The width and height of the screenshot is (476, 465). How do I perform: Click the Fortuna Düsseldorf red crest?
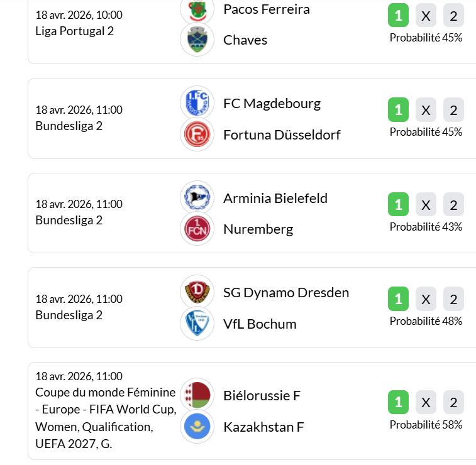pos(197,134)
